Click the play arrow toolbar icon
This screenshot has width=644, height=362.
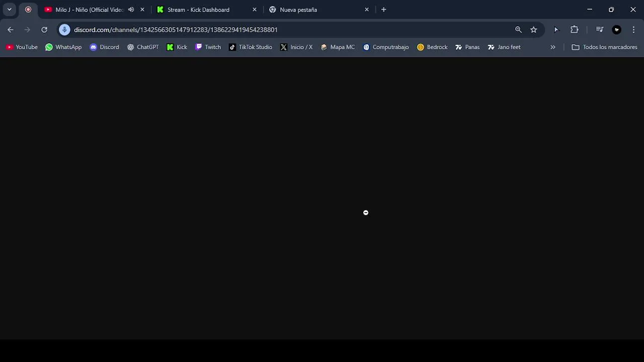click(556, 30)
